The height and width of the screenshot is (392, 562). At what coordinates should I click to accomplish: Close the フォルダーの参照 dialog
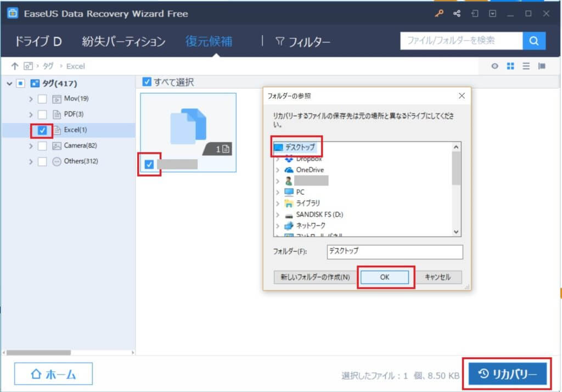462,96
